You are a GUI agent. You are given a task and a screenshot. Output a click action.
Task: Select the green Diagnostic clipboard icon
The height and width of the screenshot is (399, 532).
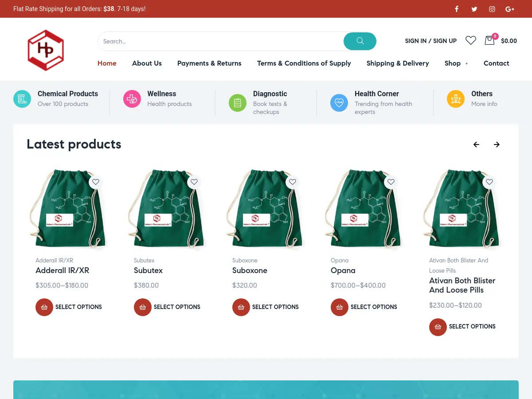[238, 103]
